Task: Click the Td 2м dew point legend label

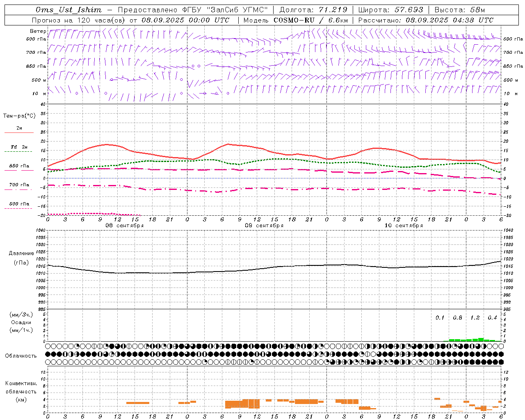Action: point(19,147)
